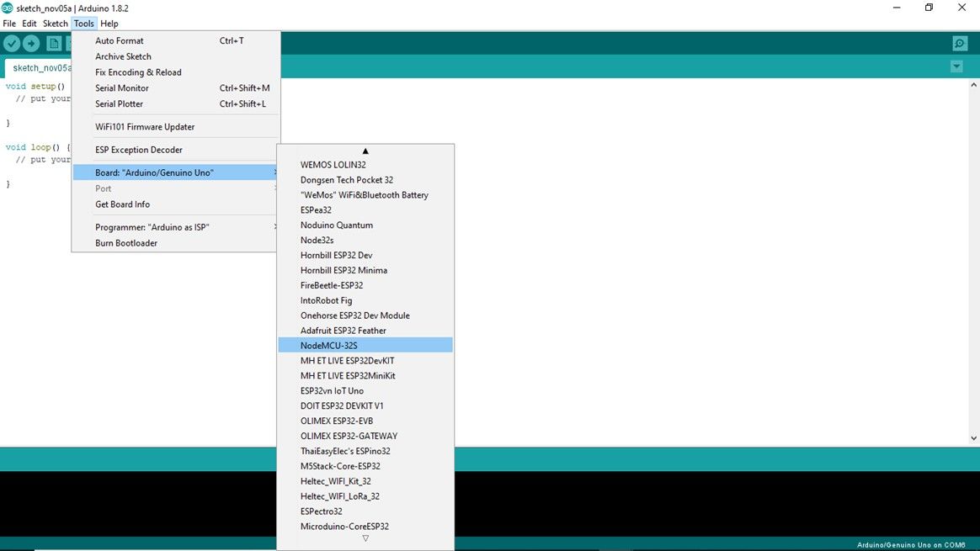Click status text Arduino/Genuino Uno on COM6
Viewport: 980px width, 551px height.
coord(911,545)
